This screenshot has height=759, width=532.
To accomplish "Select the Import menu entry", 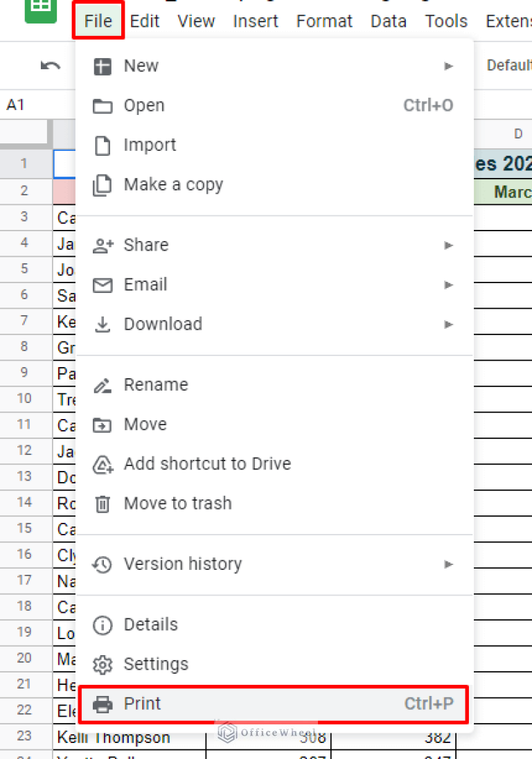I will click(x=150, y=145).
